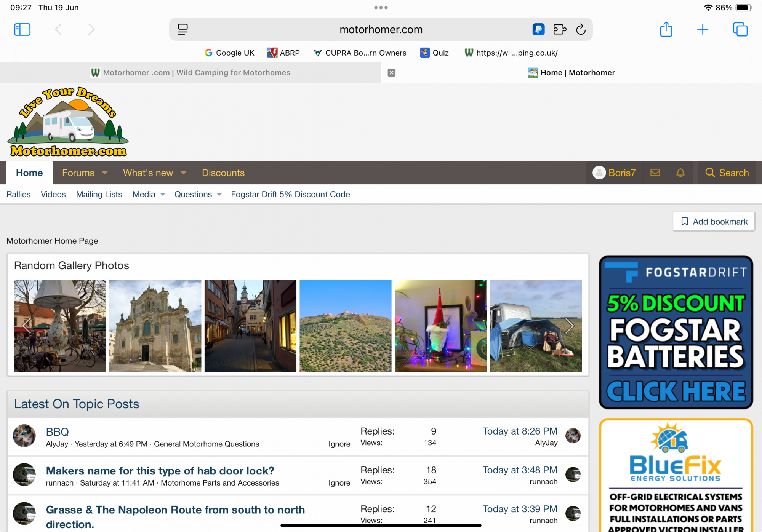The height and width of the screenshot is (532, 762).
Task: Open the CUPRA Born Owners bookmark
Action: coord(360,53)
